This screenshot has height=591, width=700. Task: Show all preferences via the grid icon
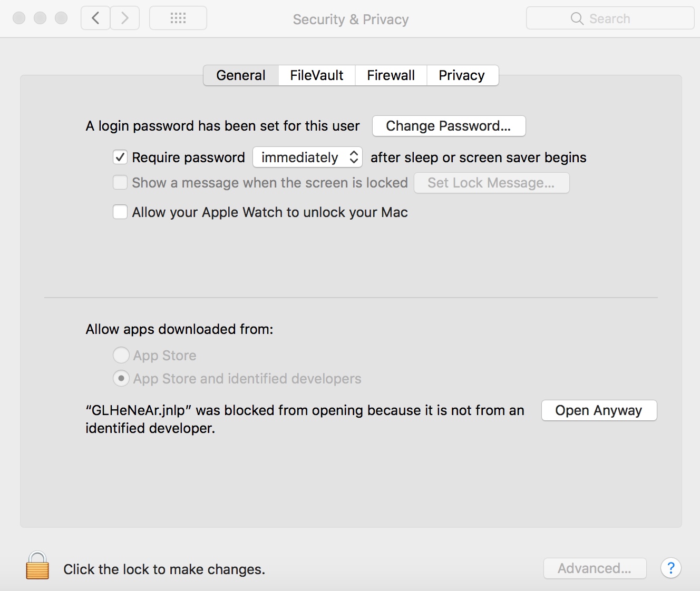tap(178, 18)
